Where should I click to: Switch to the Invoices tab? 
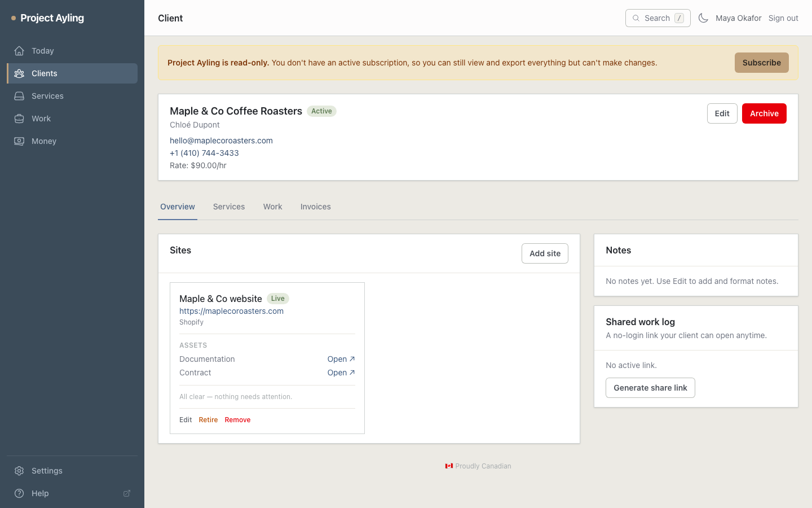(316, 207)
